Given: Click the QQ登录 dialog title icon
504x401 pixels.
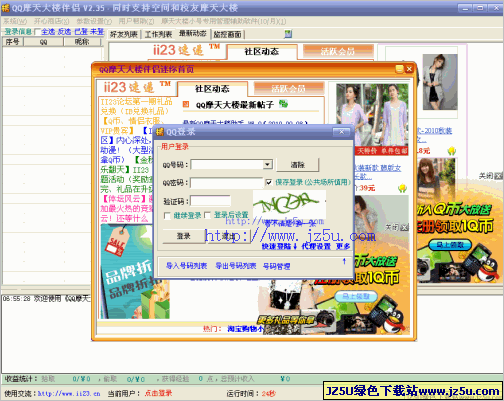Looking at the screenshot, I should click(160, 132).
